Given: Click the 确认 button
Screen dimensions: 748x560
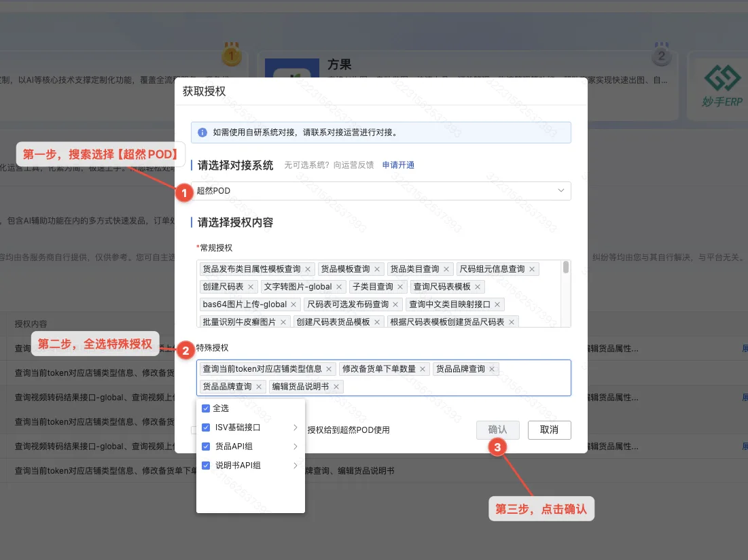Looking at the screenshot, I should (497, 430).
